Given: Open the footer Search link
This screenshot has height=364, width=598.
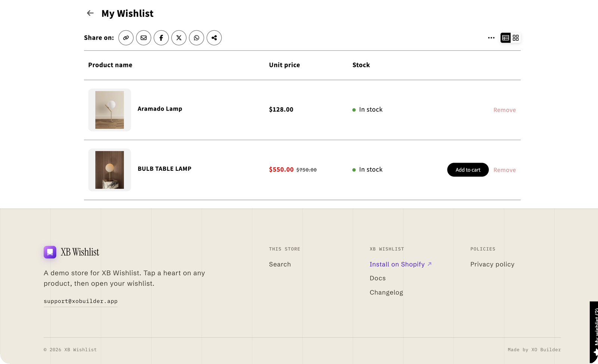Looking at the screenshot, I should (x=280, y=264).
